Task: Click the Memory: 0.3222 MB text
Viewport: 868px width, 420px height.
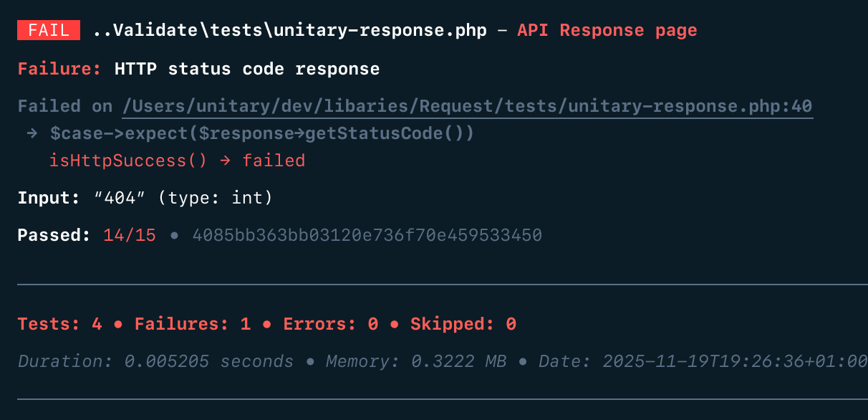Action: click(415, 361)
